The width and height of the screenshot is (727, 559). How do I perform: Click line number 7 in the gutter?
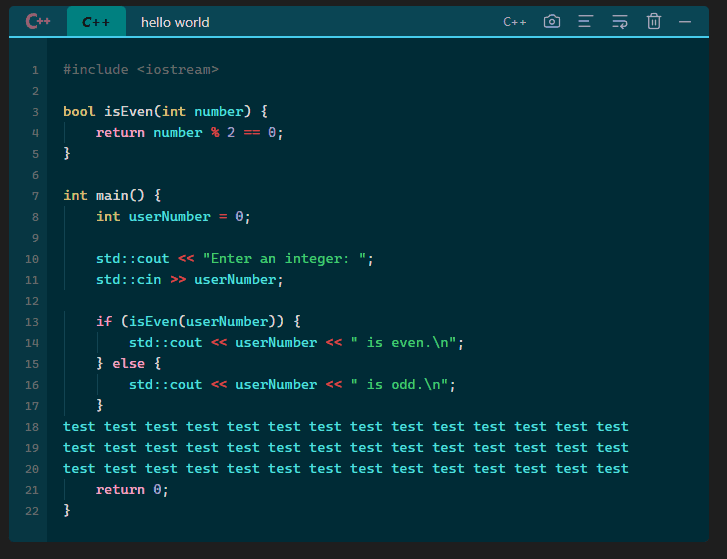point(35,196)
